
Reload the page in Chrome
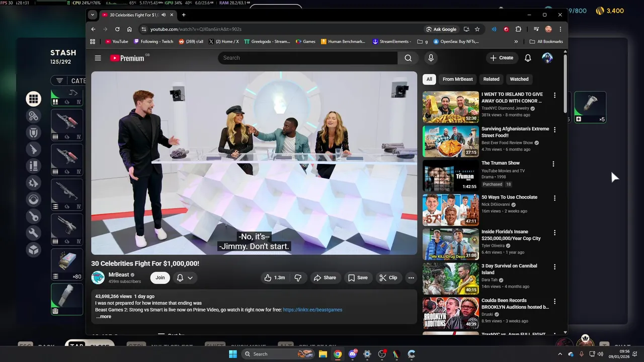[117, 29]
